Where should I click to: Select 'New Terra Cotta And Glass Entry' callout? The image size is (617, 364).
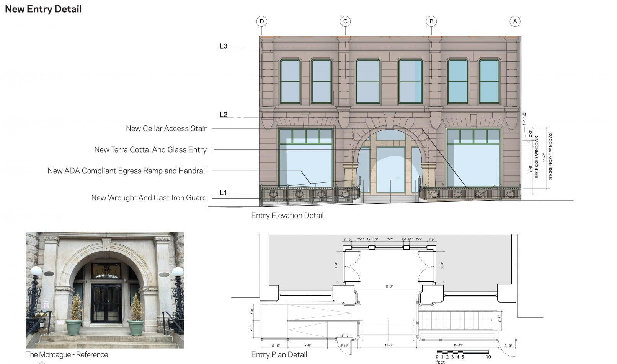tap(150, 150)
